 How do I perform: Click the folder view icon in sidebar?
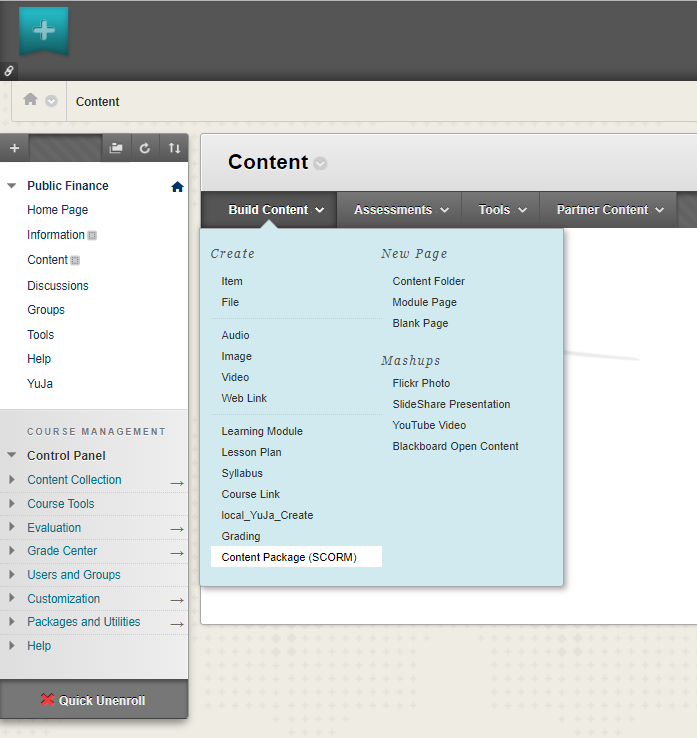point(116,148)
